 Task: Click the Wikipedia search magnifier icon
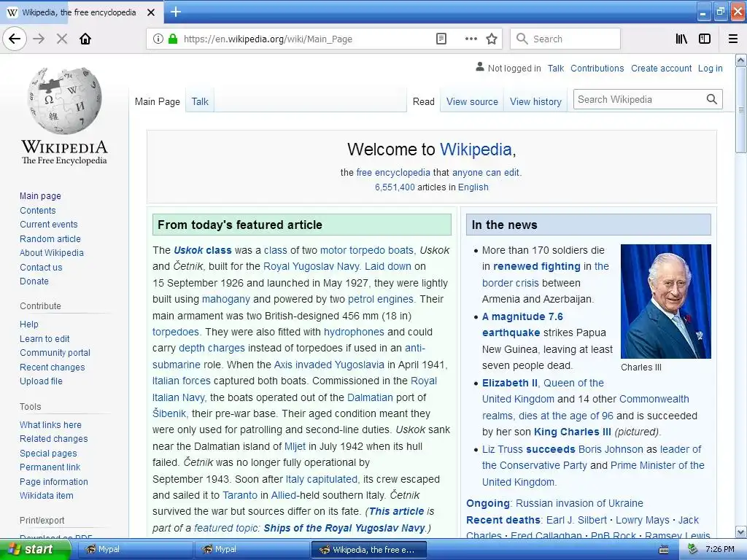tap(712, 99)
